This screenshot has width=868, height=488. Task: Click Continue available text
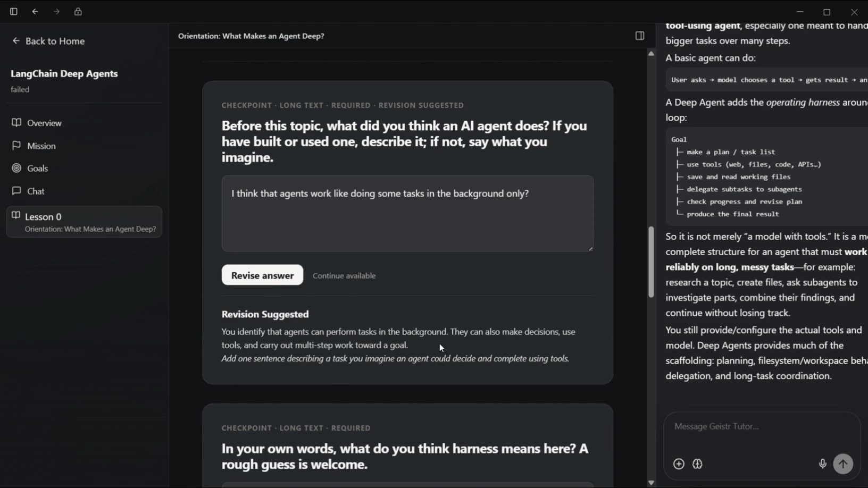coord(344,275)
